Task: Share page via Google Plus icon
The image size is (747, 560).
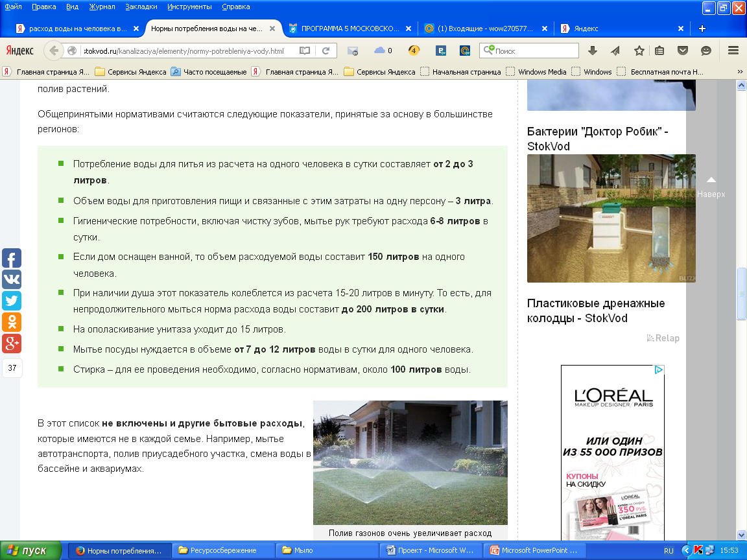Action: [12, 344]
